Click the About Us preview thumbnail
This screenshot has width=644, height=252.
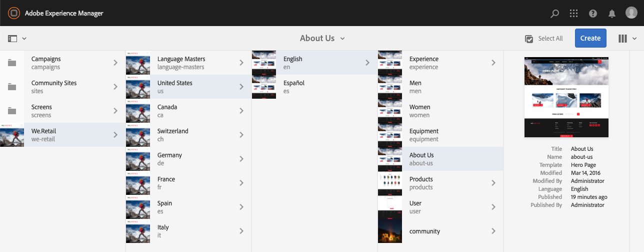[x=566, y=97]
